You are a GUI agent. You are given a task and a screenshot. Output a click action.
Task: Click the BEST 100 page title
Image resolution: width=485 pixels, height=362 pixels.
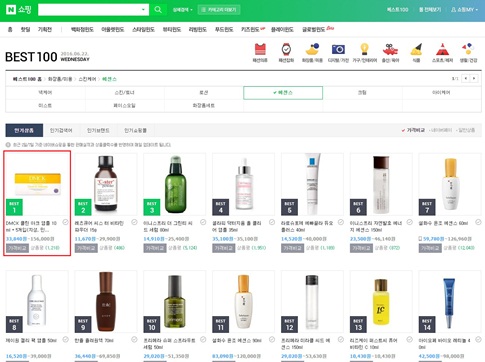(31, 57)
